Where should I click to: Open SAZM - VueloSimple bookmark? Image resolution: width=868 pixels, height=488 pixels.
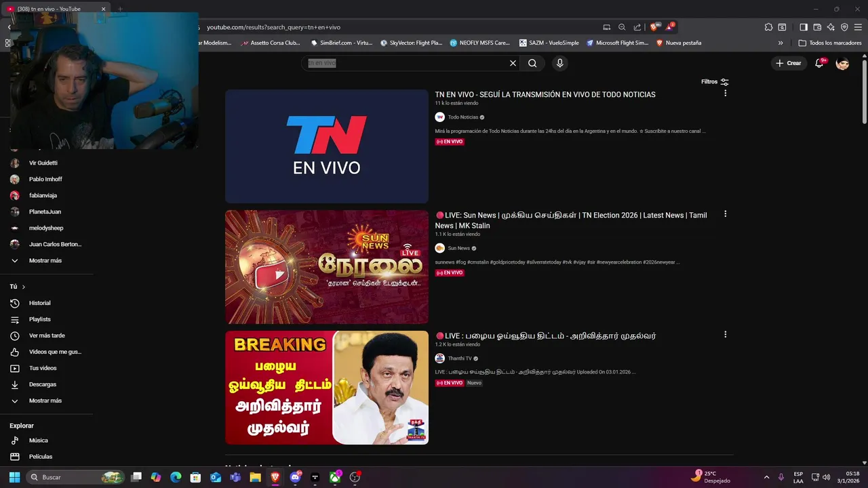pos(549,43)
